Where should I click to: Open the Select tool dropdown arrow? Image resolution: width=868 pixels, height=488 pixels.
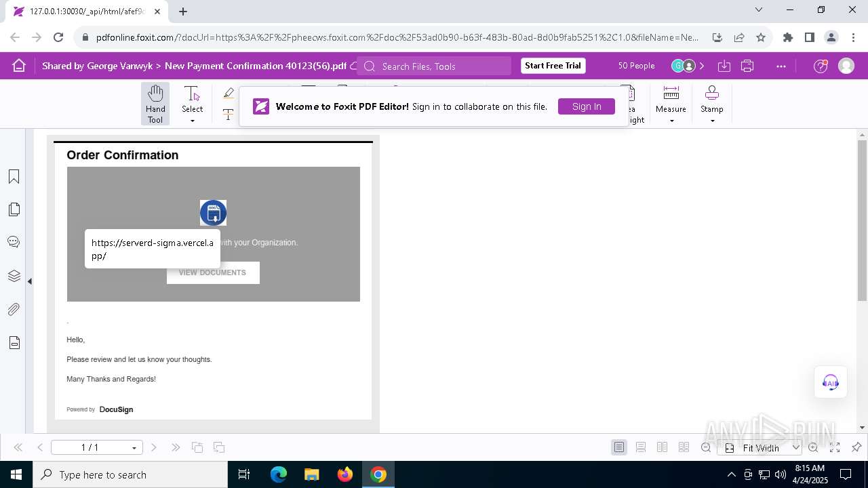(192, 121)
